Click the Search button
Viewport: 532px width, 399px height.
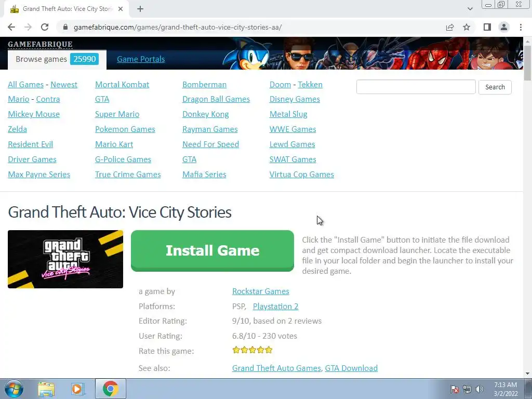495,87
